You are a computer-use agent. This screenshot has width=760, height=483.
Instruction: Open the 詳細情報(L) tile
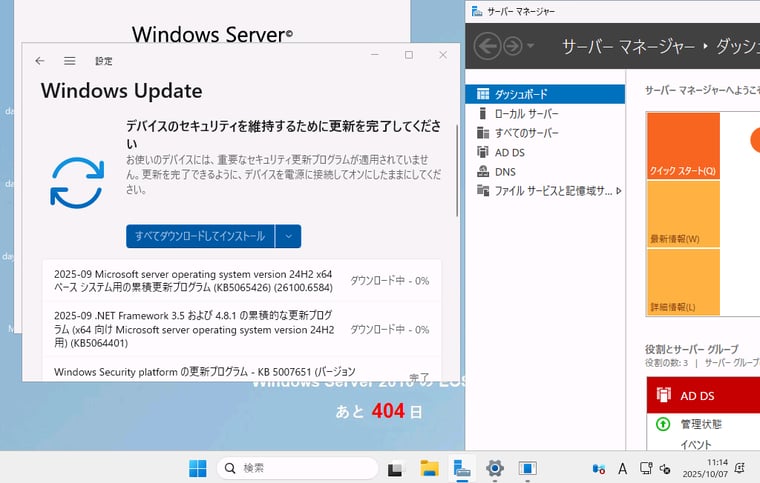pos(683,282)
